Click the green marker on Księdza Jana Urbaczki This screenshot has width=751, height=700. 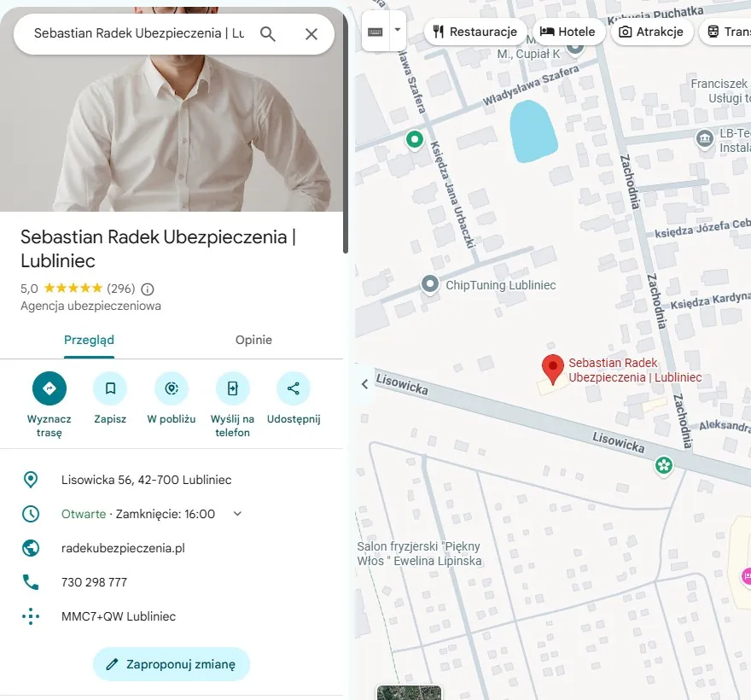click(415, 140)
